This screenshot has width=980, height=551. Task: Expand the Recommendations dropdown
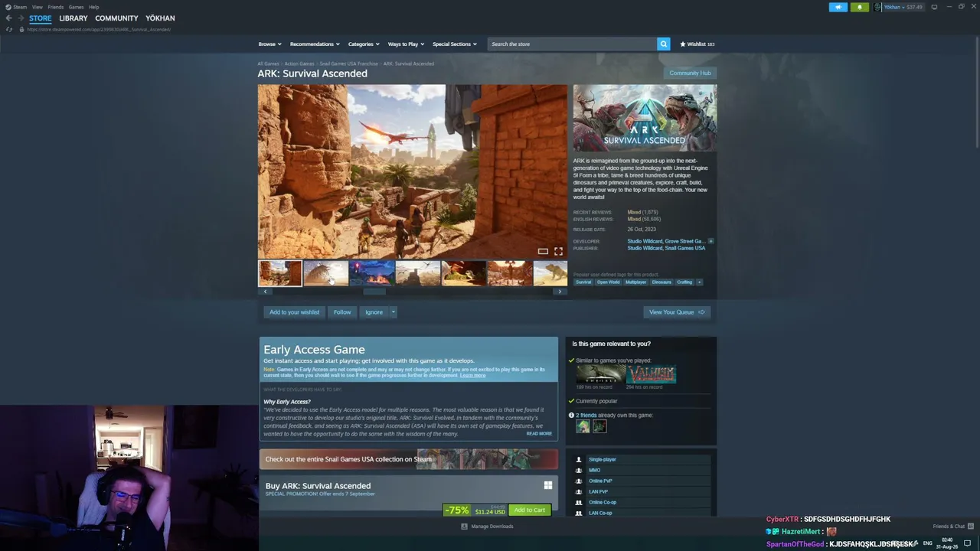click(x=315, y=44)
